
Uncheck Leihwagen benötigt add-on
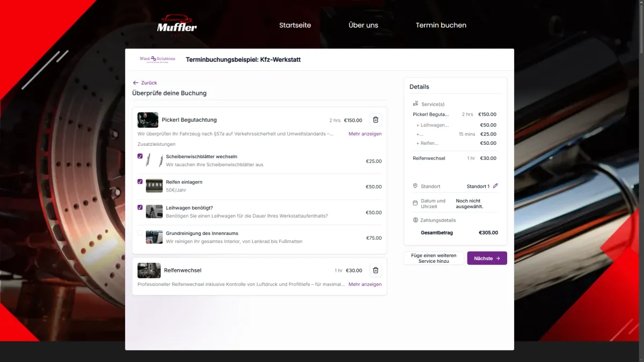point(140,207)
